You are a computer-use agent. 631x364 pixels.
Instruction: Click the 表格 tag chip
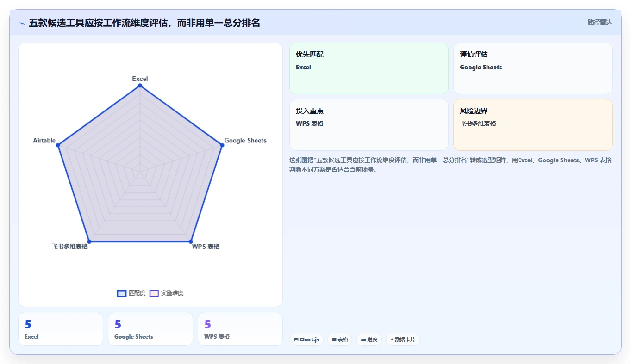pos(340,339)
